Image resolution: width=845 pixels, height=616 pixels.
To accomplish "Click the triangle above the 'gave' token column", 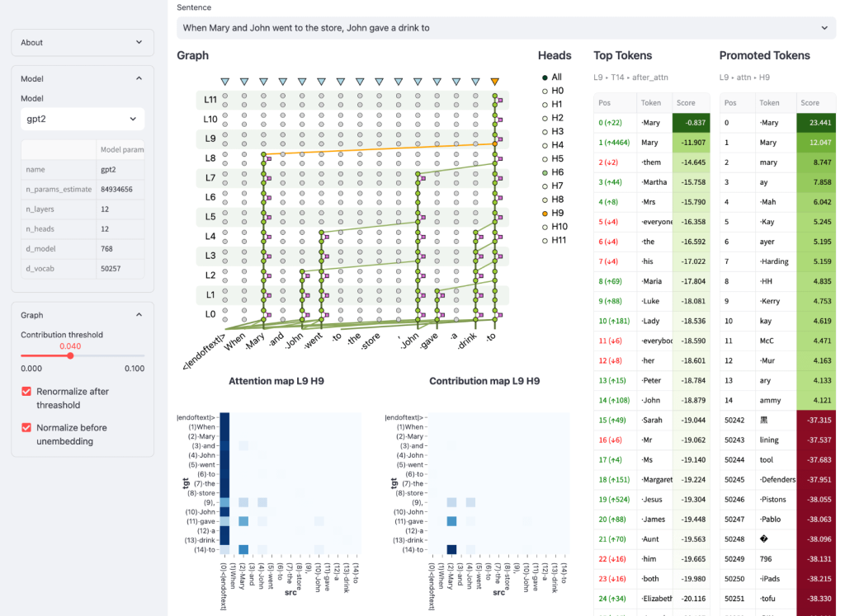I will [437, 82].
